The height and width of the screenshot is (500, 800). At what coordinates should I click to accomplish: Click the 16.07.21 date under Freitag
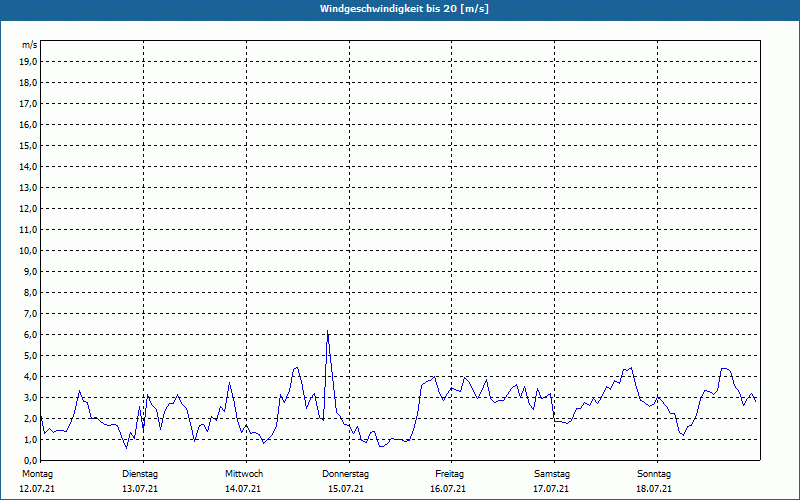click(449, 489)
